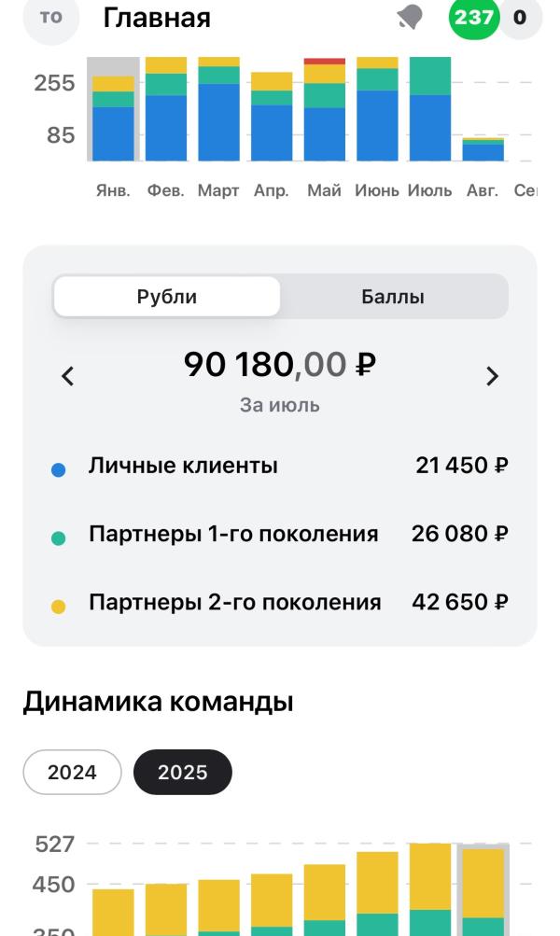Screen dimensions: 560x936
Task: Tap the Личные клиенты row
Action: click(x=280, y=466)
